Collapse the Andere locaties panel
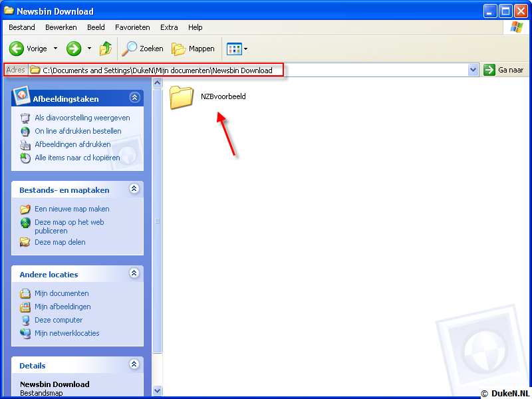Viewport: 532px width, 399px height. click(x=134, y=273)
